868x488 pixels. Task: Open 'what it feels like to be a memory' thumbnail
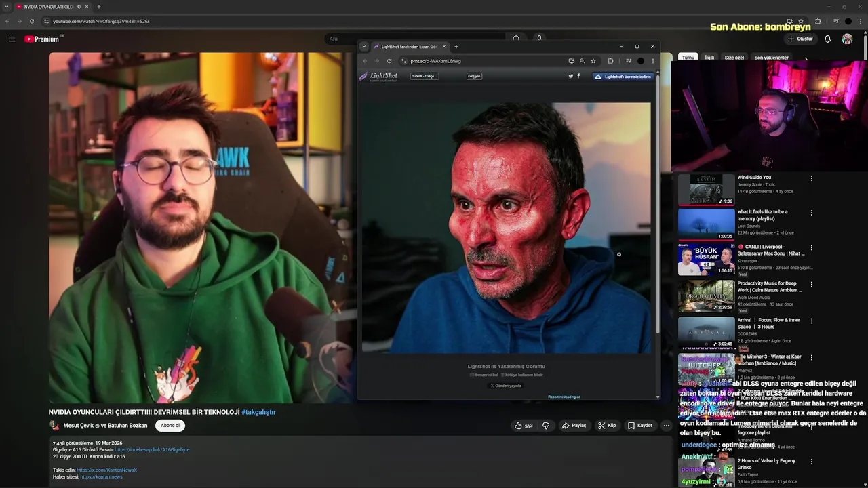706,224
